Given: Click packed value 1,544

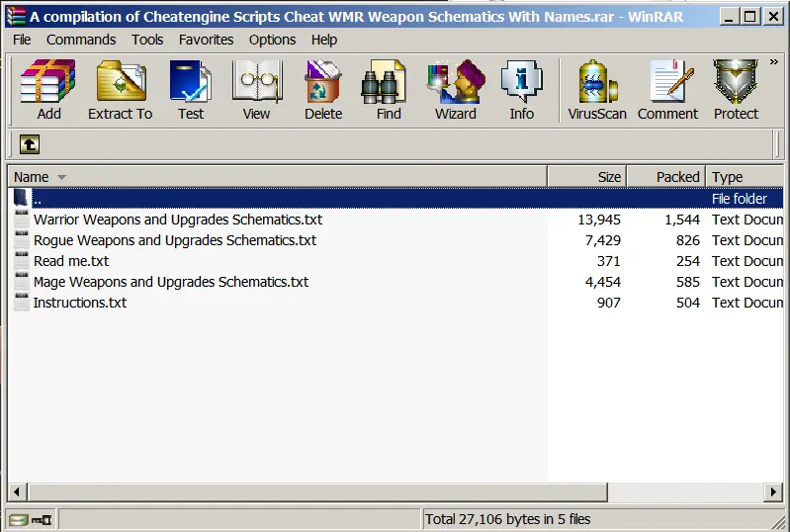Looking at the screenshot, I should tap(682, 220).
